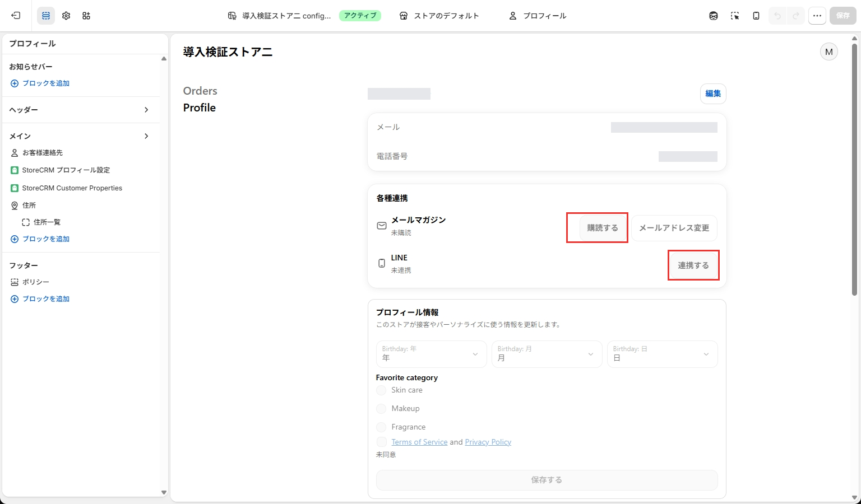The image size is (861, 504).
Task: Click the StoreCRM Customer Properties app icon
Action: [15, 188]
